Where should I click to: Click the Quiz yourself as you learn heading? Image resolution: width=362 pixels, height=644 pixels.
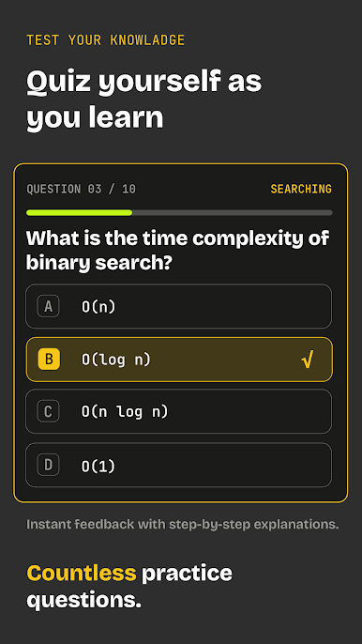coord(143,100)
